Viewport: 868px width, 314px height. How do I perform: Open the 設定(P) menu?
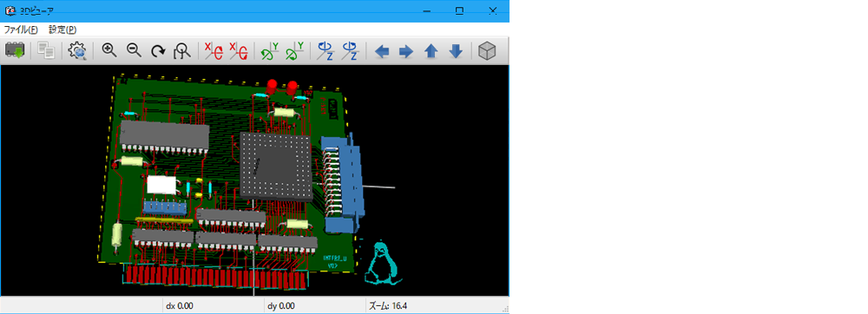click(62, 29)
